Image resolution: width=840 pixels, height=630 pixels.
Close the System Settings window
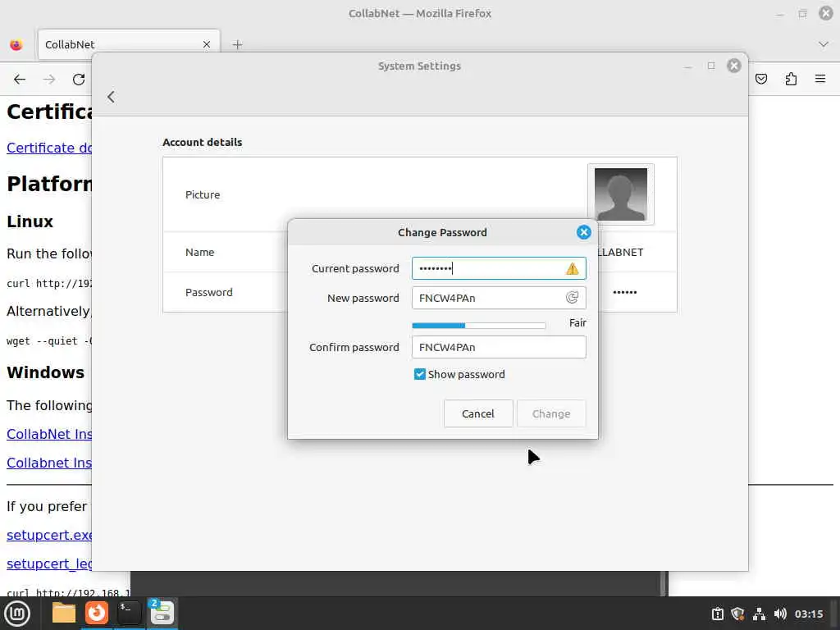coord(734,66)
